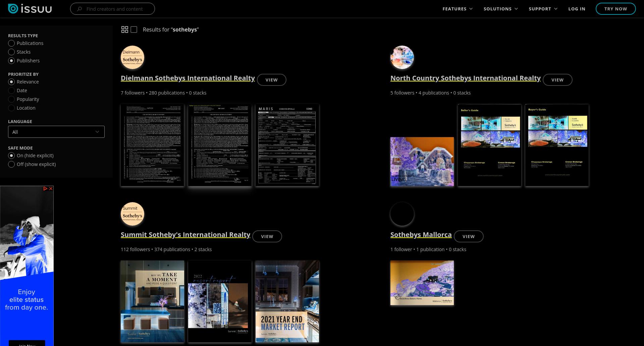The width and height of the screenshot is (644, 346).
Task: Open 'May We Take a Moment' thumbnail
Action: [x=152, y=301]
